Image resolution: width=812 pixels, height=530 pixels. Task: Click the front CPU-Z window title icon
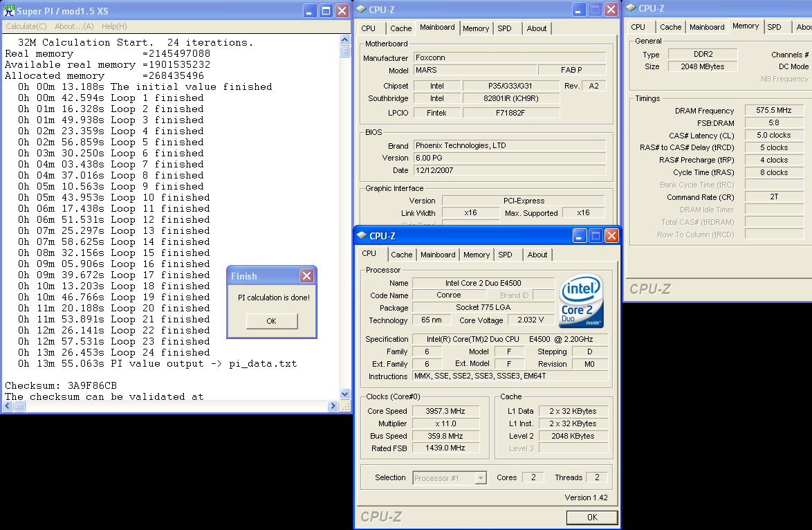click(x=362, y=236)
